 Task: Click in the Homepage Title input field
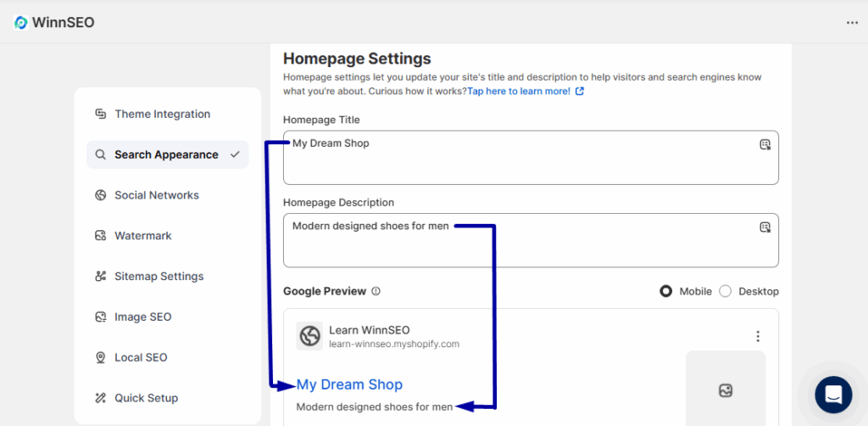(531, 157)
